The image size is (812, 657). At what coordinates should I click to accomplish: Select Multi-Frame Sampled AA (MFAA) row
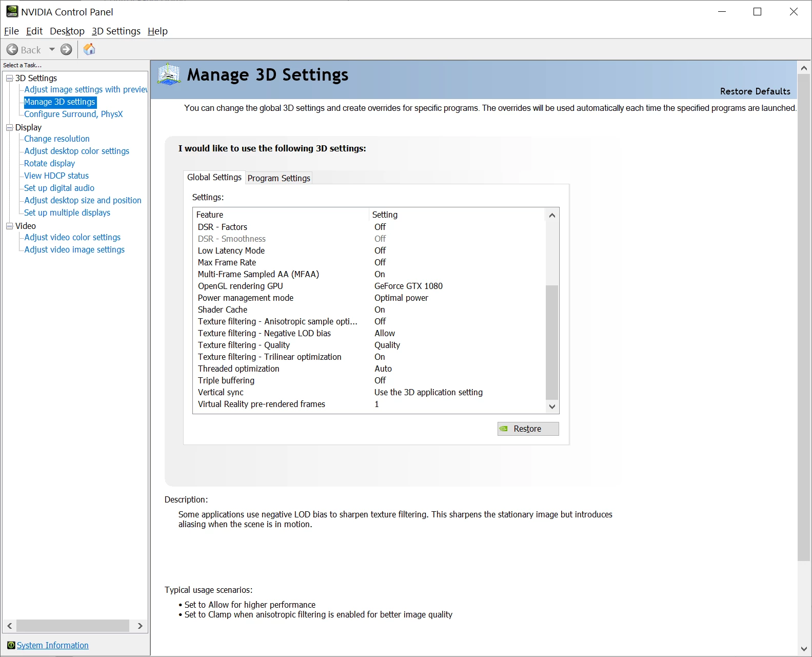point(369,274)
